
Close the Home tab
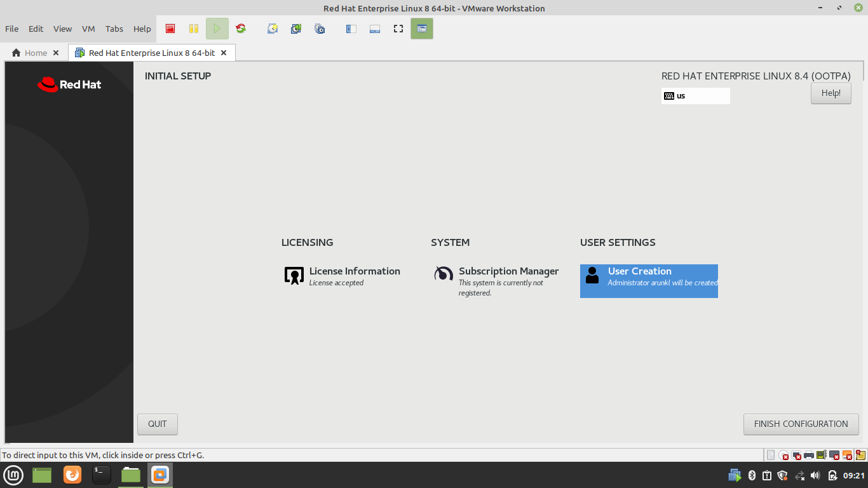coord(56,53)
